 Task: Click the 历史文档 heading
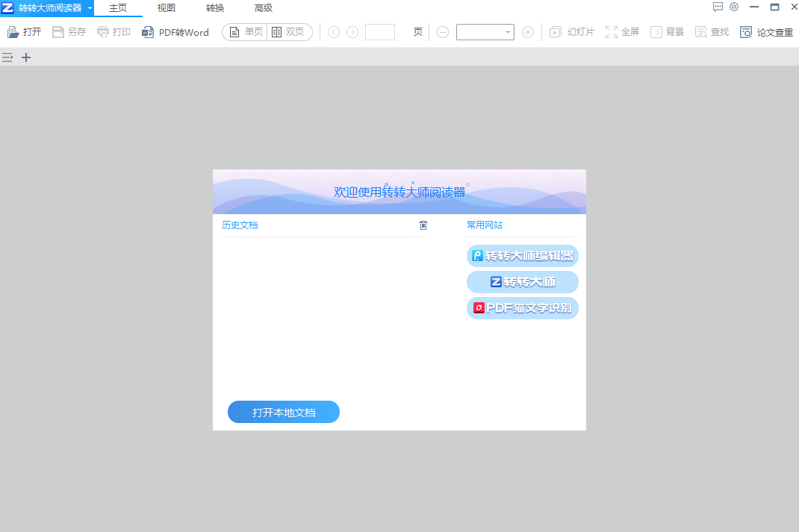(240, 225)
